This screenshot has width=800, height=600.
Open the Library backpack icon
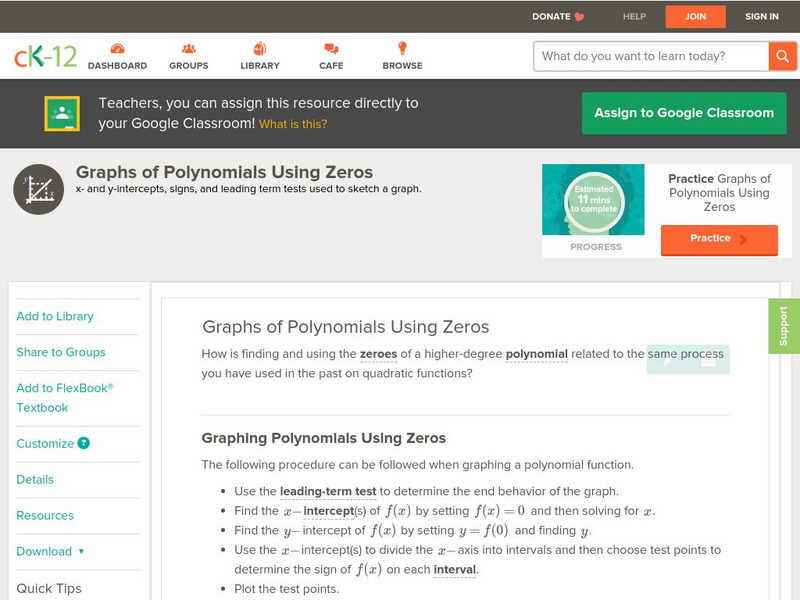[260, 48]
